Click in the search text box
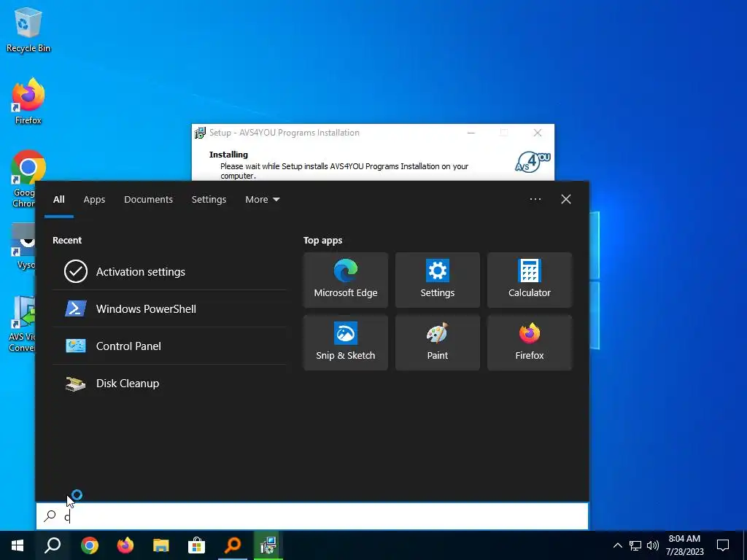 click(x=312, y=516)
